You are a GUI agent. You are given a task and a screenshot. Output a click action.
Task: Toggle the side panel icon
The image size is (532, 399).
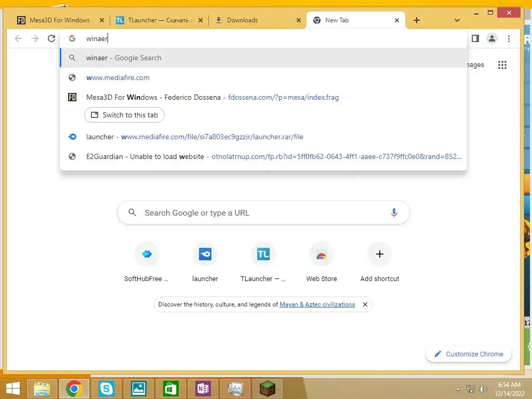[475, 38]
